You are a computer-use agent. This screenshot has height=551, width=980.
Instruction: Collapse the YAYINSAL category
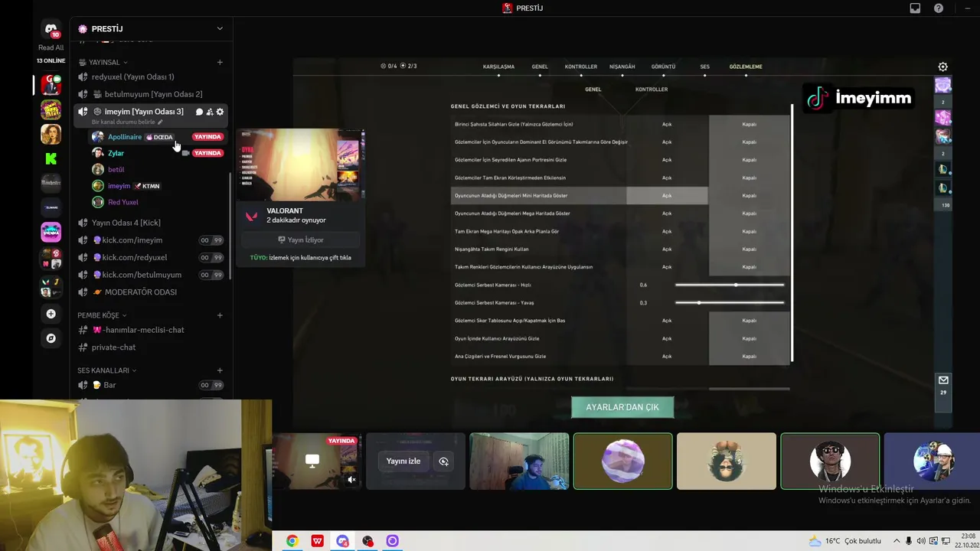click(x=108, y=62)
